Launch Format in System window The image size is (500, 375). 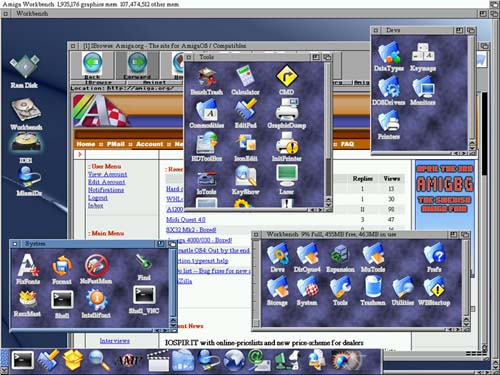point(62,270)
